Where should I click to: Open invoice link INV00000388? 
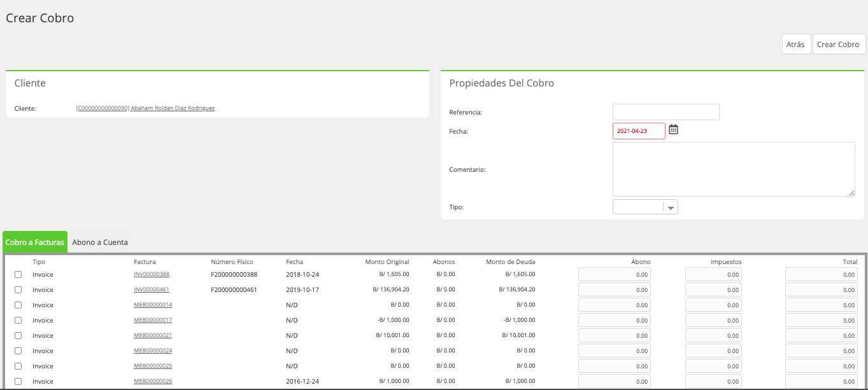point(152,274)
